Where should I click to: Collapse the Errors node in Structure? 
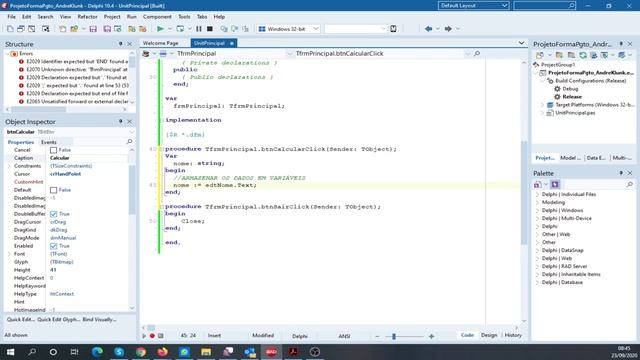[7, 53]
